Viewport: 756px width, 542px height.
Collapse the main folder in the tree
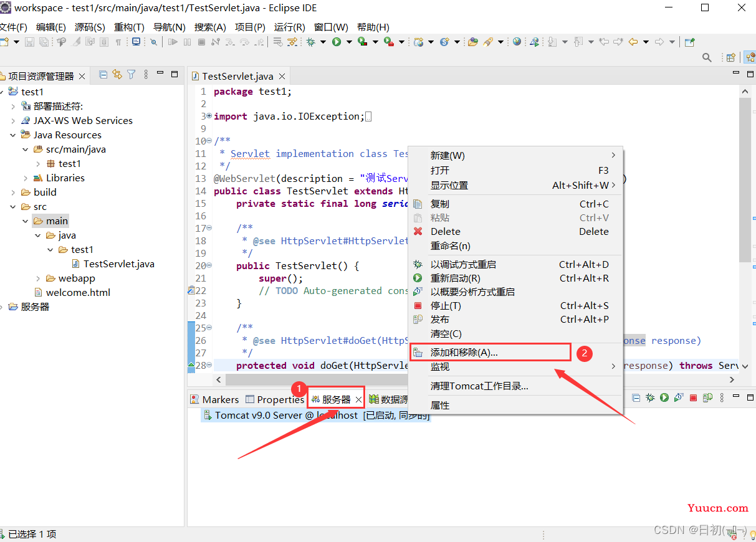(x=26, y=221)
